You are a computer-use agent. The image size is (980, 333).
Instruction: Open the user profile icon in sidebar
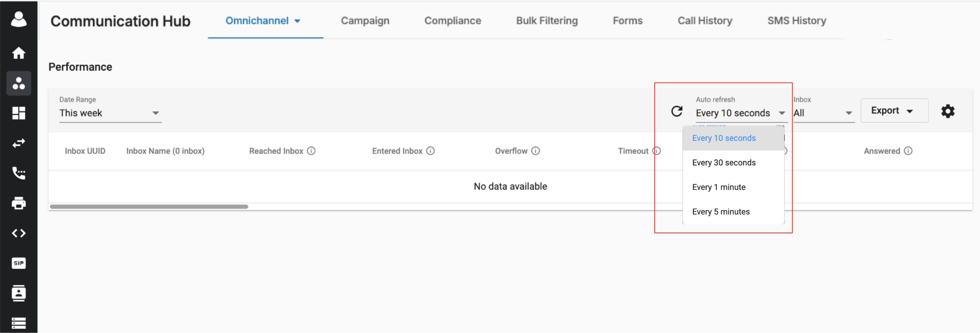[x=19, y=19]
